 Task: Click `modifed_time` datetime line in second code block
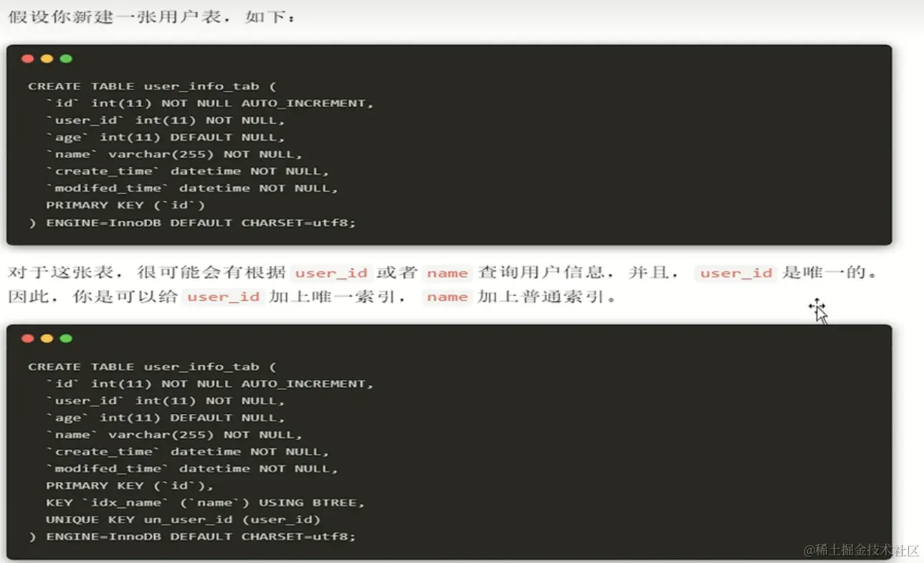point(192,469)
